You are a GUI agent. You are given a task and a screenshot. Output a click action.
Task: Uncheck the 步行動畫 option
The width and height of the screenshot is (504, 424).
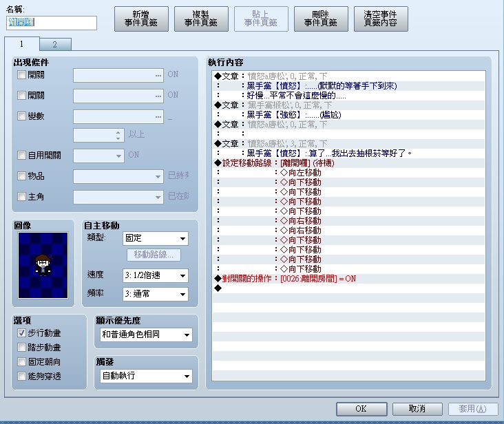tap(21, 333)
